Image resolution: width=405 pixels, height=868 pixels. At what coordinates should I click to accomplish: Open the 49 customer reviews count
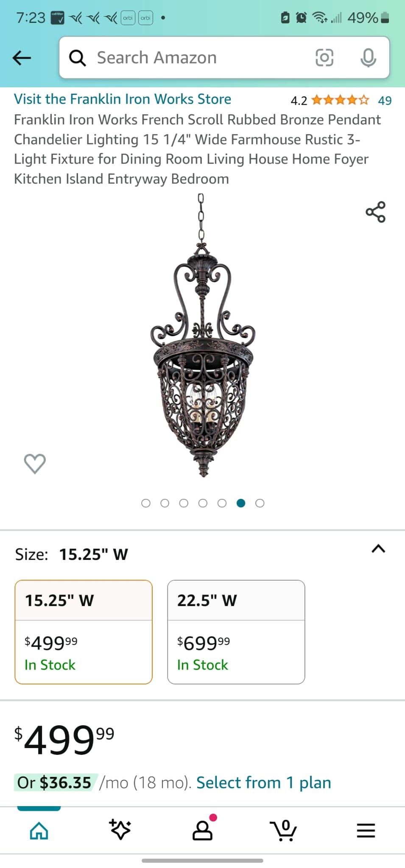coord(385,100)
